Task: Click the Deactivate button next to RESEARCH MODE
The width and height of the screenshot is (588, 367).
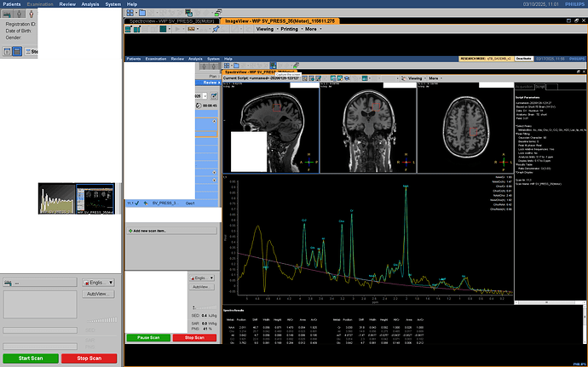Action: click(523, 59)
